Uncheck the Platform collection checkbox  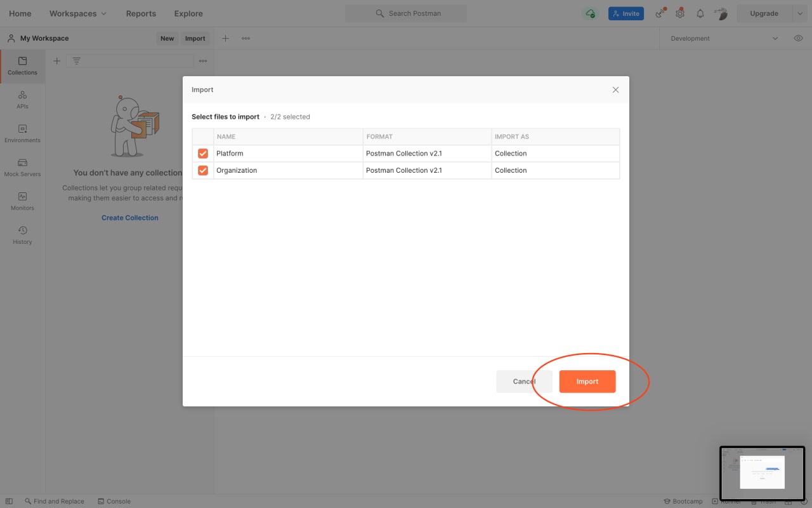(203, 154)
